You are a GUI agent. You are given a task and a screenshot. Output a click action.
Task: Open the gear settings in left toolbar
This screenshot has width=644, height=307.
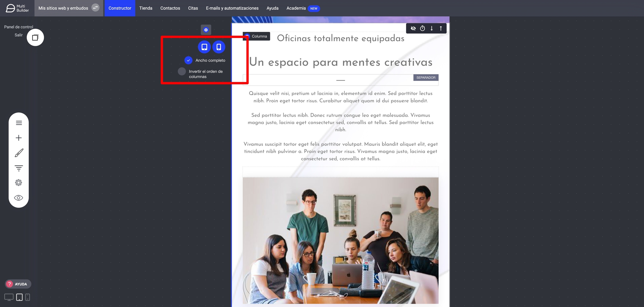[19, 183]
